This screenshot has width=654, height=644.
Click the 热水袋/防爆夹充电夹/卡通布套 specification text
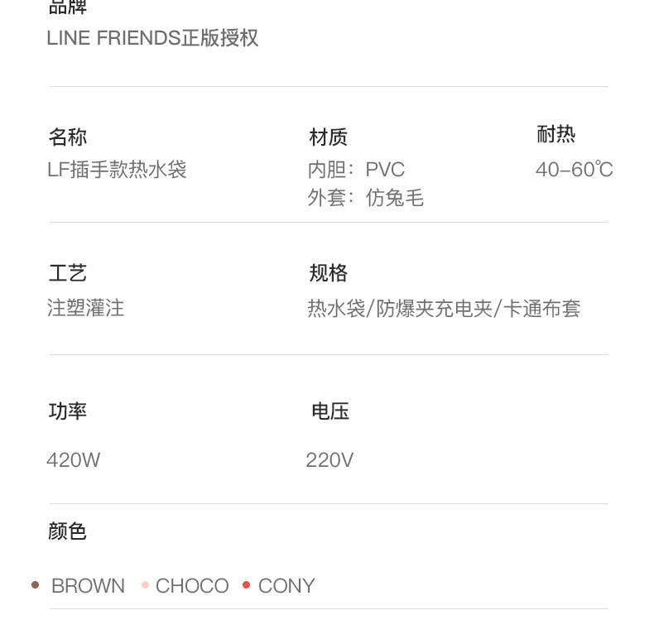[x=444, y=309]
